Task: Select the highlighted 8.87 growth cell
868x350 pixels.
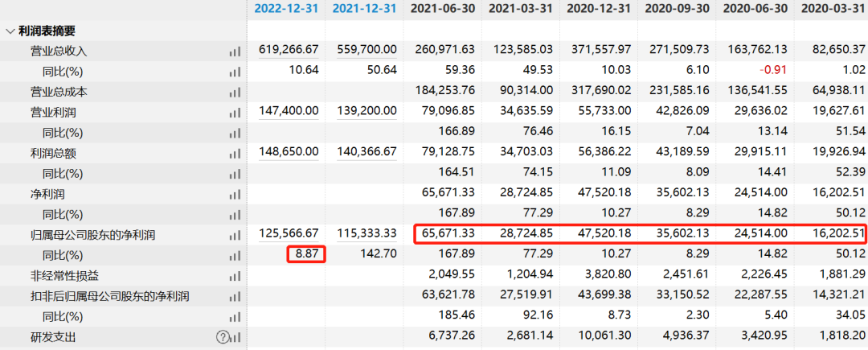Action: click(x=306, y=255)
